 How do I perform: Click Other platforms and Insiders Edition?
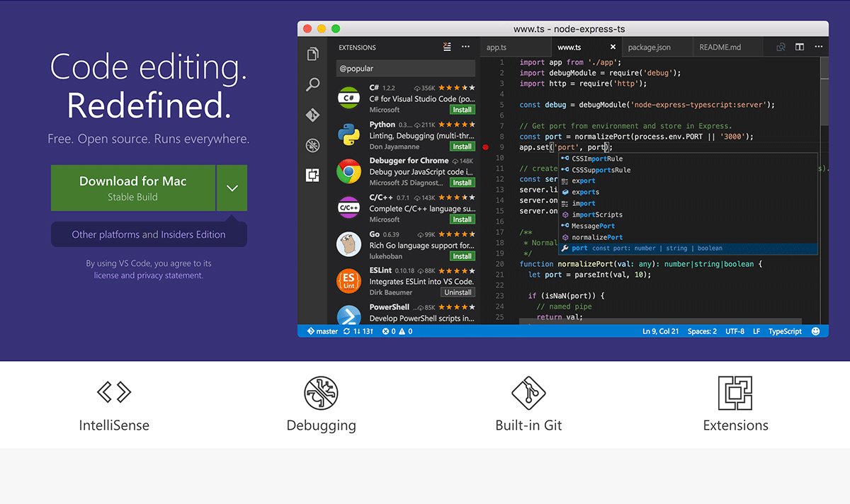click(x=149, y=234)
